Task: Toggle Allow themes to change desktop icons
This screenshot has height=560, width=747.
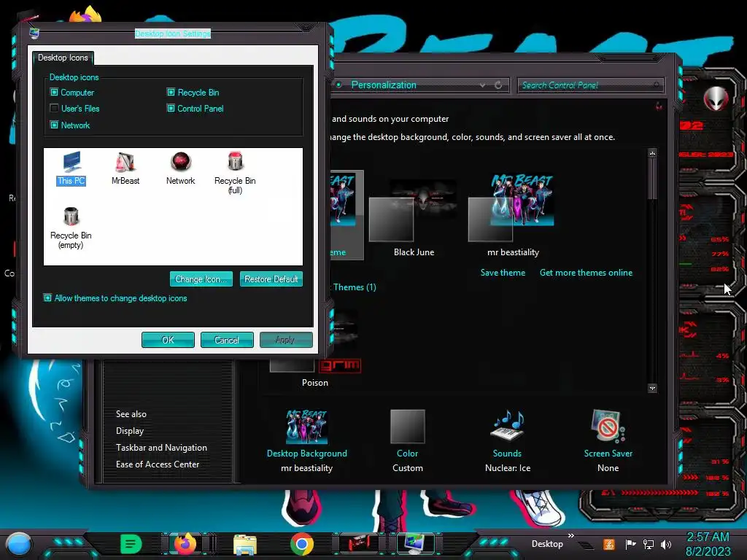Action: click(47, 298)
